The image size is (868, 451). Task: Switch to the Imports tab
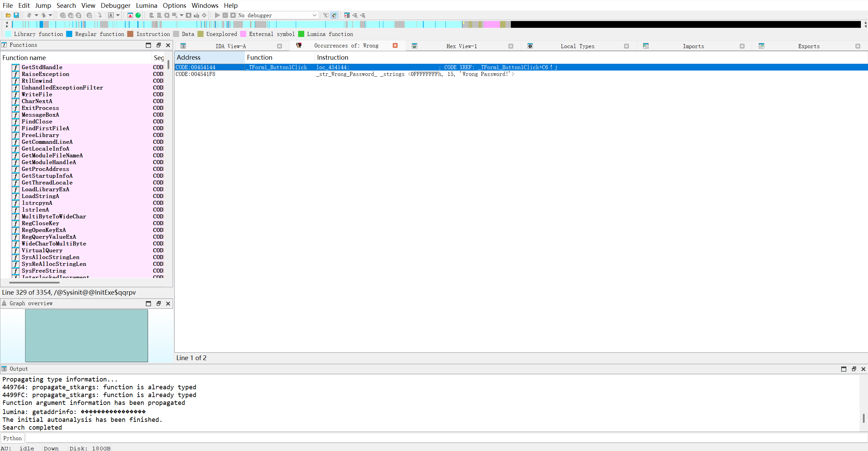point(693,46)
